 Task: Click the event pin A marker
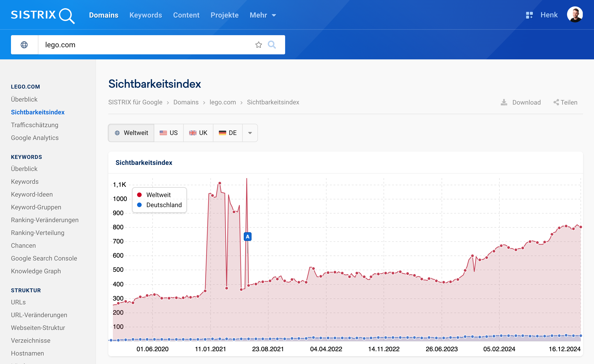click(x=248, y=237)
